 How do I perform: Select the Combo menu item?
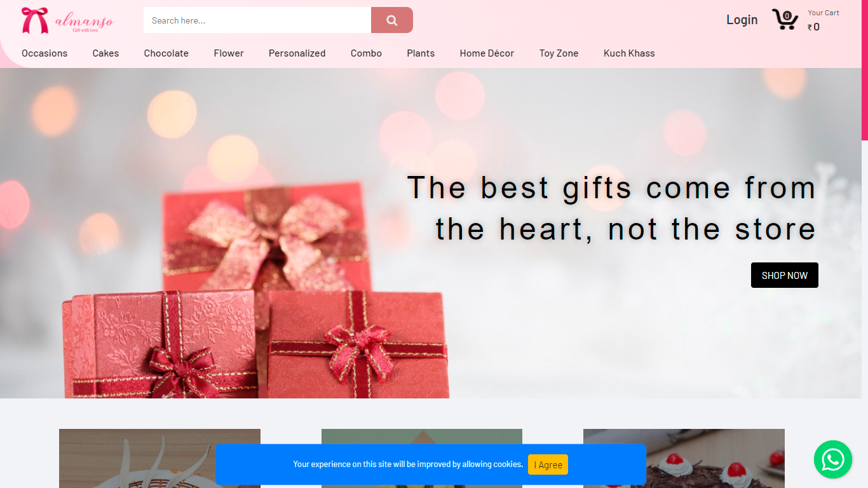pyautogui.click(x=366, y=53)
